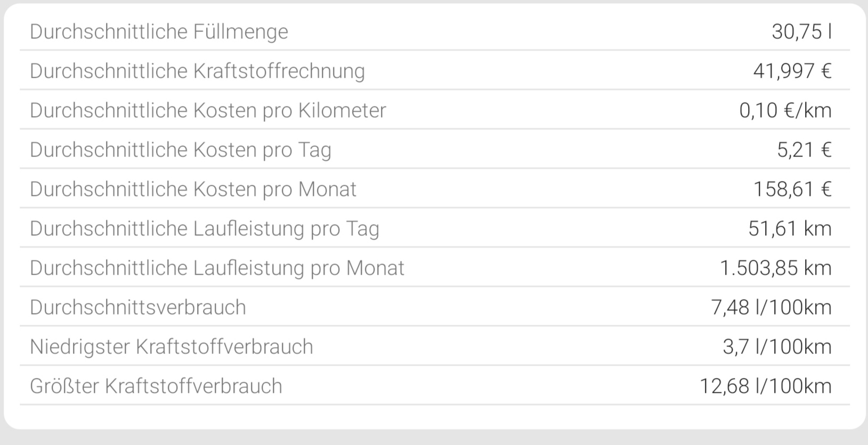Click the 7,48 l/100km value
868x445 pixels.
[771, 307]
